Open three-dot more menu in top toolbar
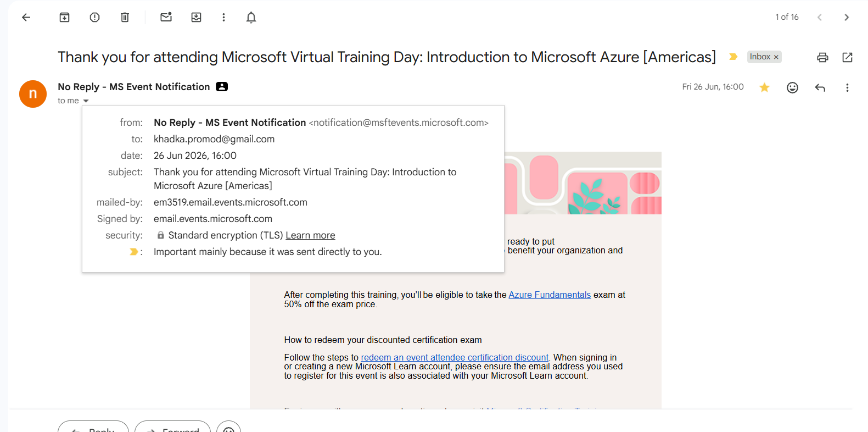 coord(223,18)
